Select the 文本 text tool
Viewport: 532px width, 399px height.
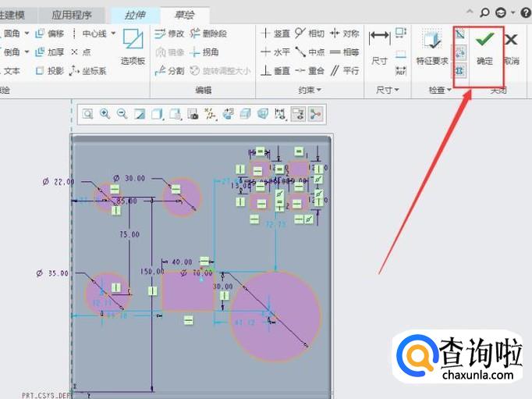[10, 70]
